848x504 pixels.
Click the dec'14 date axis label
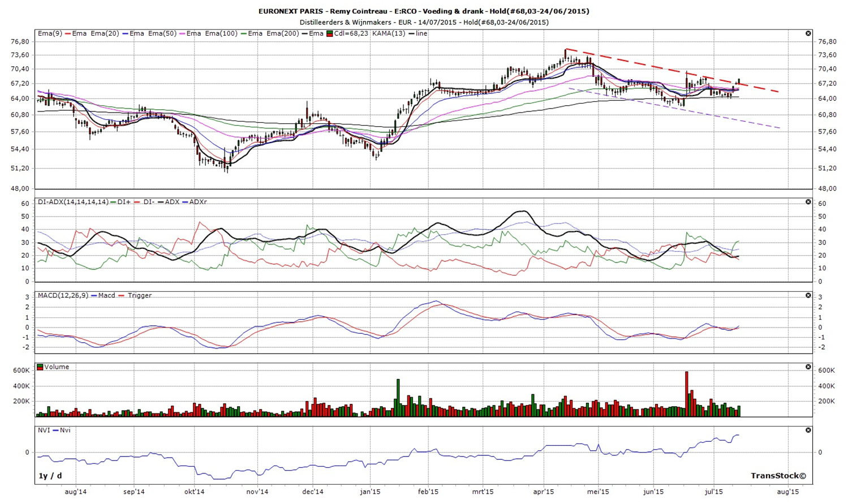tap(313, 492)
